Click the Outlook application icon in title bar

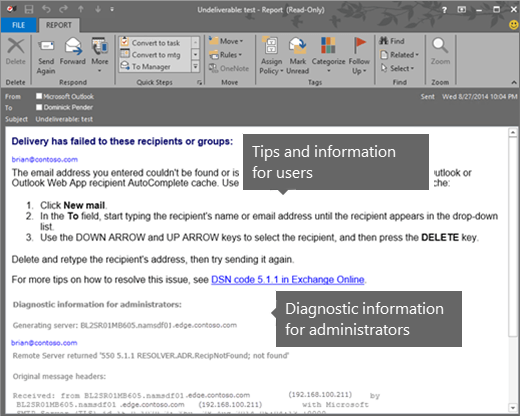11,9
